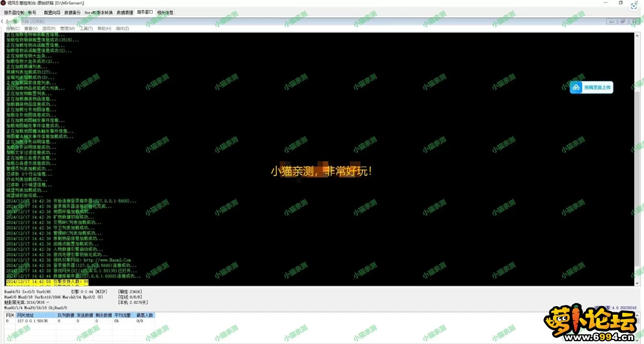
Task: Click the log vertical scrollbar thumb
Action: [x=637, y=179]
